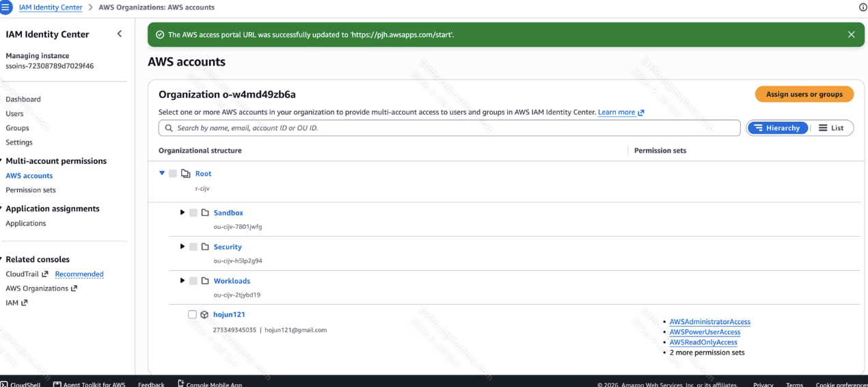Switch to Hierarchy view
868x387 pixels.
[778, 128]
